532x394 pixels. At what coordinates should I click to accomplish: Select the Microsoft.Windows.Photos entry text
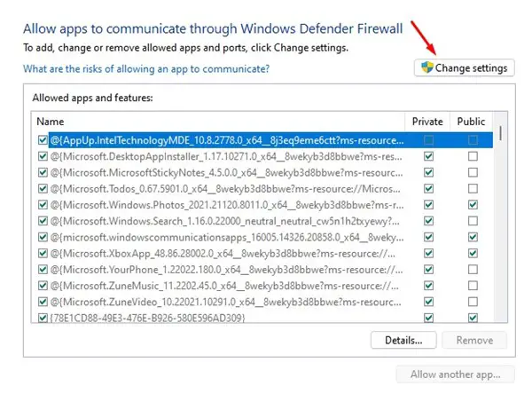point(227,205)
